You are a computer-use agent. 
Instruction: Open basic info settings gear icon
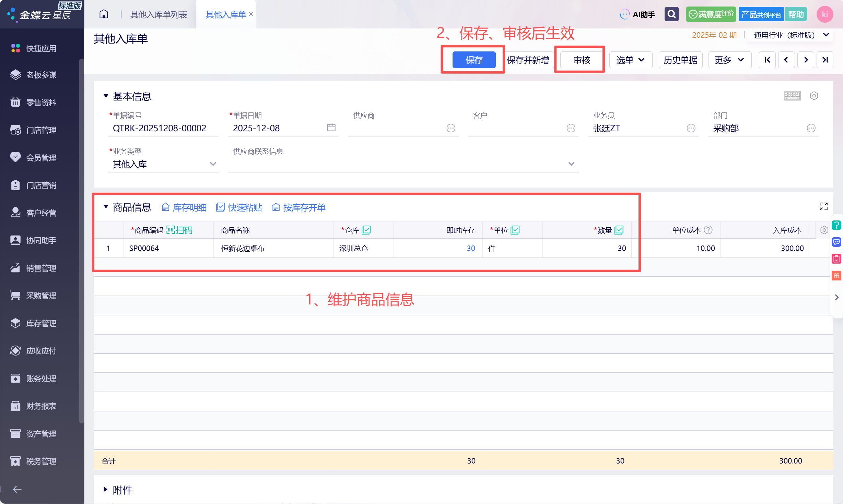[x=814, y=96]
